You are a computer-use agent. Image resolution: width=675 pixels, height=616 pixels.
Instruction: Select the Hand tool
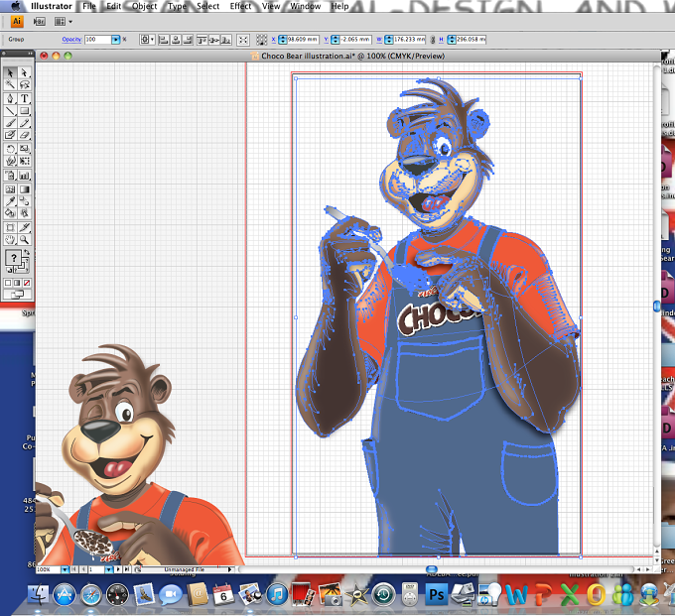pos(10,240)
